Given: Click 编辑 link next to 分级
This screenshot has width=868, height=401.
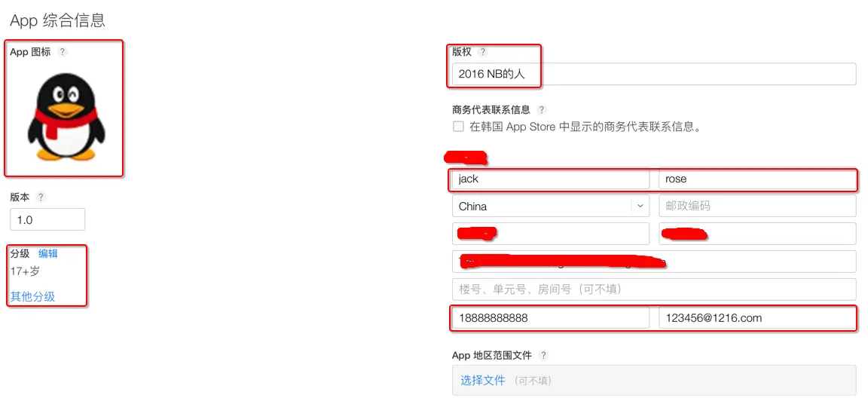Looking at the screenshot, I should pyautogui.click(x=48, y=254).
